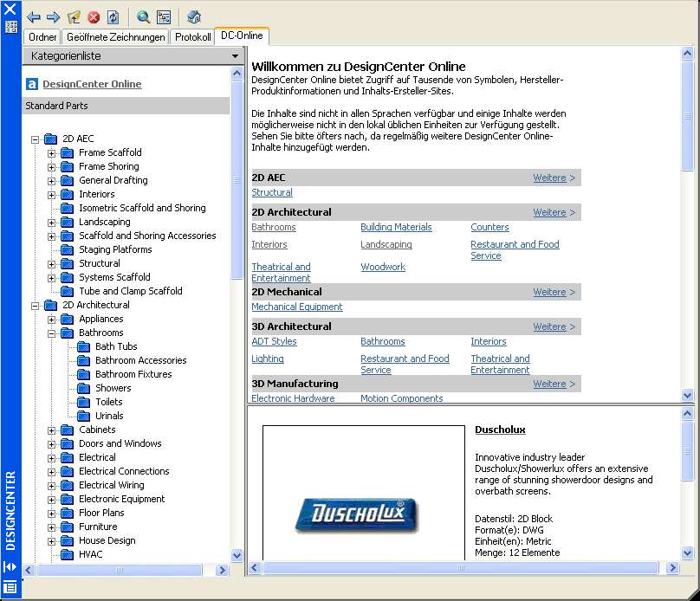This screenshot has height=601, width=700.
Task: Open the Structural link under 2D AEC
Action: click(272, 192)
